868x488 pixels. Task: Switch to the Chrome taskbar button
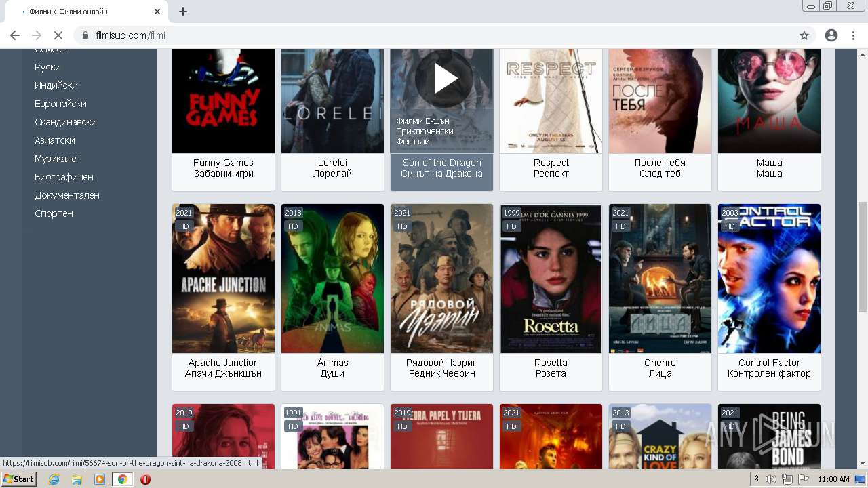click(123, 479)
